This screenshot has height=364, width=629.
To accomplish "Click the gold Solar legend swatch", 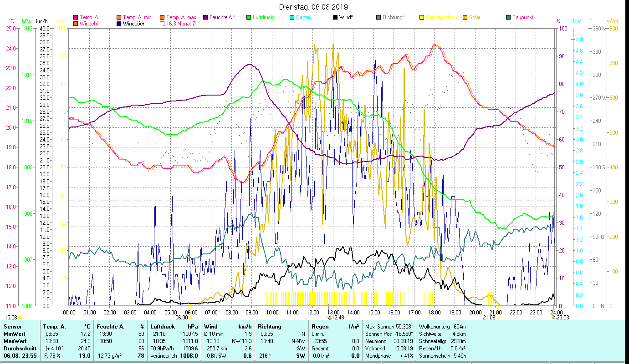I will [x=465, y=18].
